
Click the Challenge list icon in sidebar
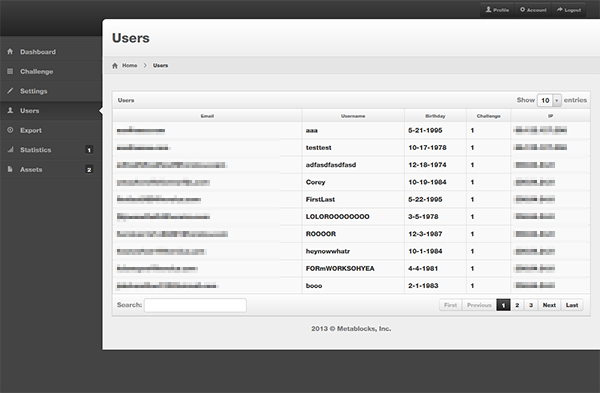(x=10, y=71)
